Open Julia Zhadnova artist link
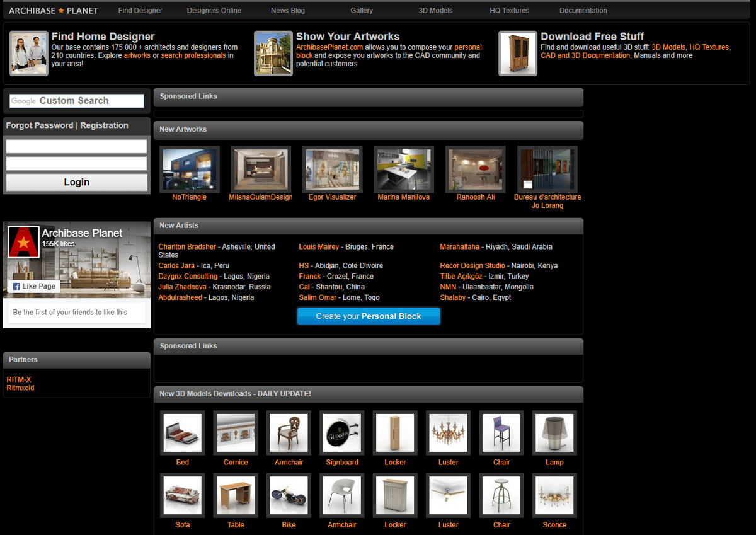This screenshot has width=756, height=535. 183,287
